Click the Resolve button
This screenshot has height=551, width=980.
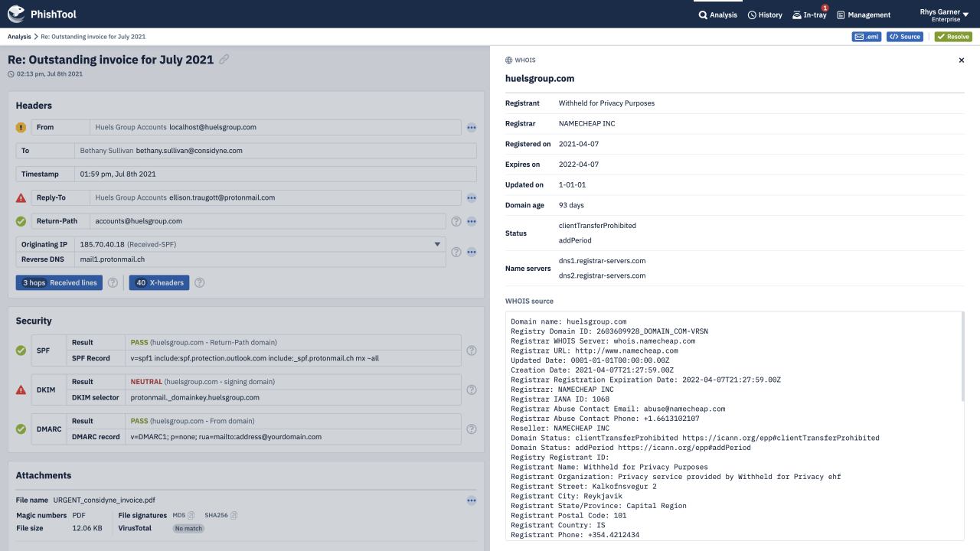pyautogui.click(x=953, y=37)
